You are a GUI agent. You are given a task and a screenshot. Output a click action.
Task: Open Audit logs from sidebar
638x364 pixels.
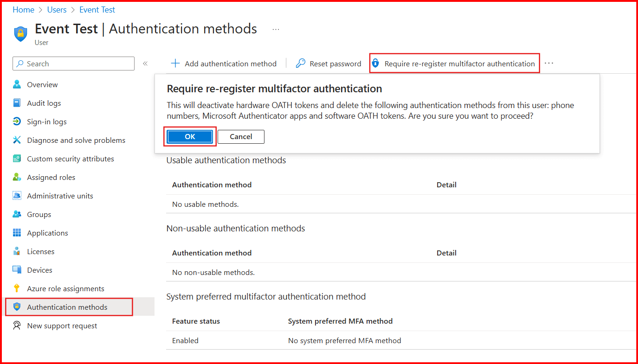click(x=44, y=103)
